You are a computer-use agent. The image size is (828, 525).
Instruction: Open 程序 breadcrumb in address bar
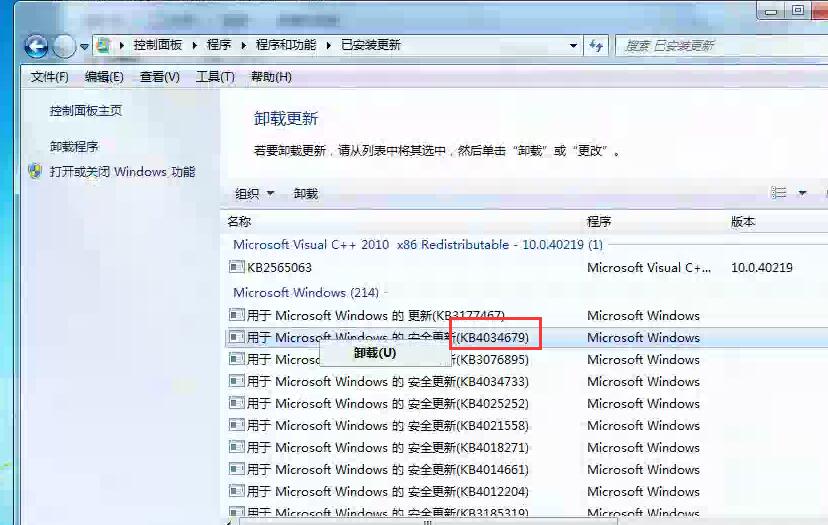219,45
